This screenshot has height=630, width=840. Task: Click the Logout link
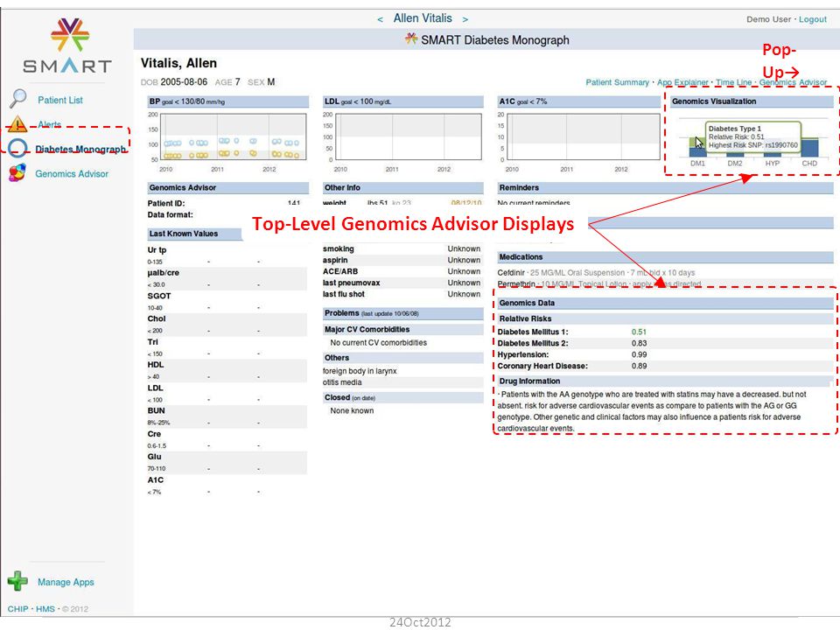tap(813, 19)
